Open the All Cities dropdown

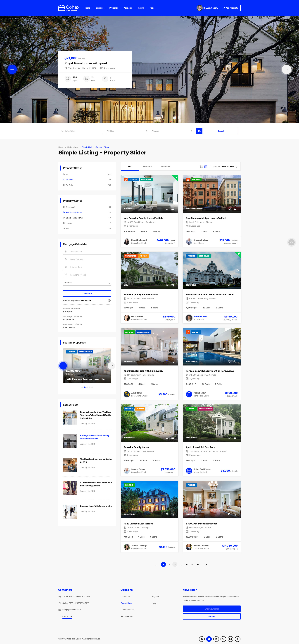pyautogui.click(x=127, y=131)
